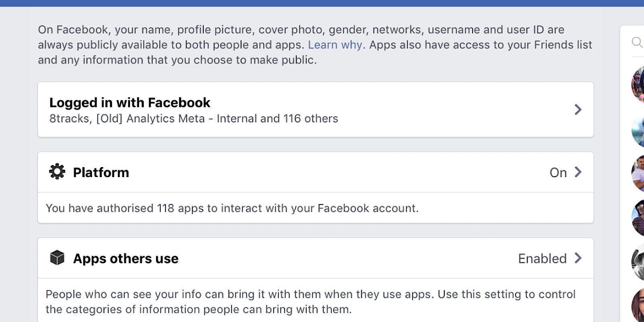The image size is (644, 322).
Task: Click the Platform gear icon
Action: coord(57,172)
